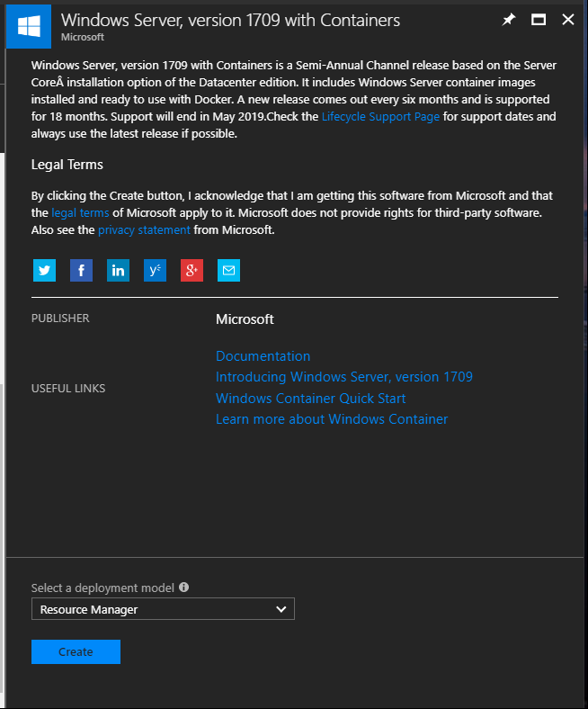Viewport: 588px width, 709px height.
Task: Open the Lifecycle Support Page link
Action: (x=380, y=117)
